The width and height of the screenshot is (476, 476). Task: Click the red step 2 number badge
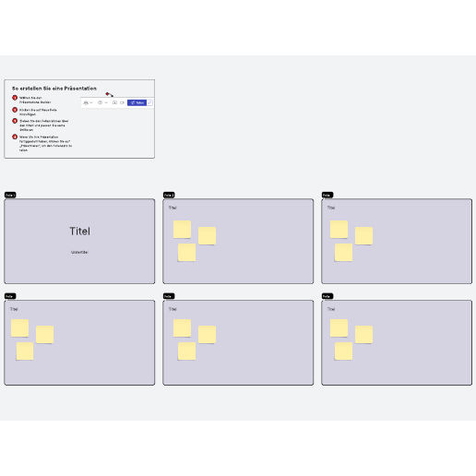coord(15,110)
